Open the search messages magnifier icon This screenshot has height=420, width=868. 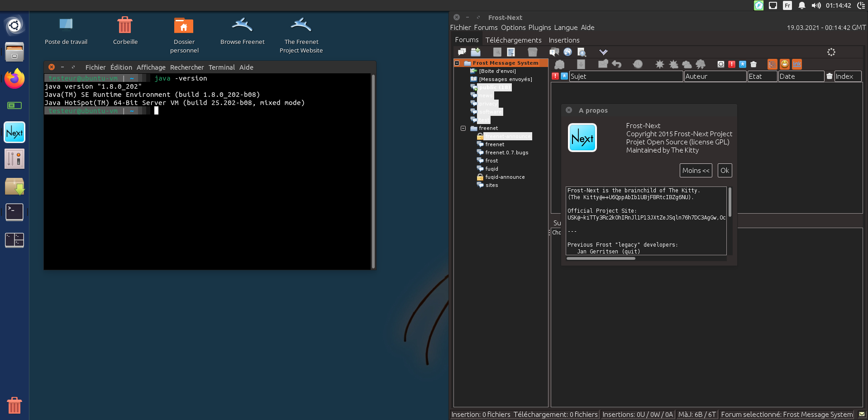pos(582,52)
